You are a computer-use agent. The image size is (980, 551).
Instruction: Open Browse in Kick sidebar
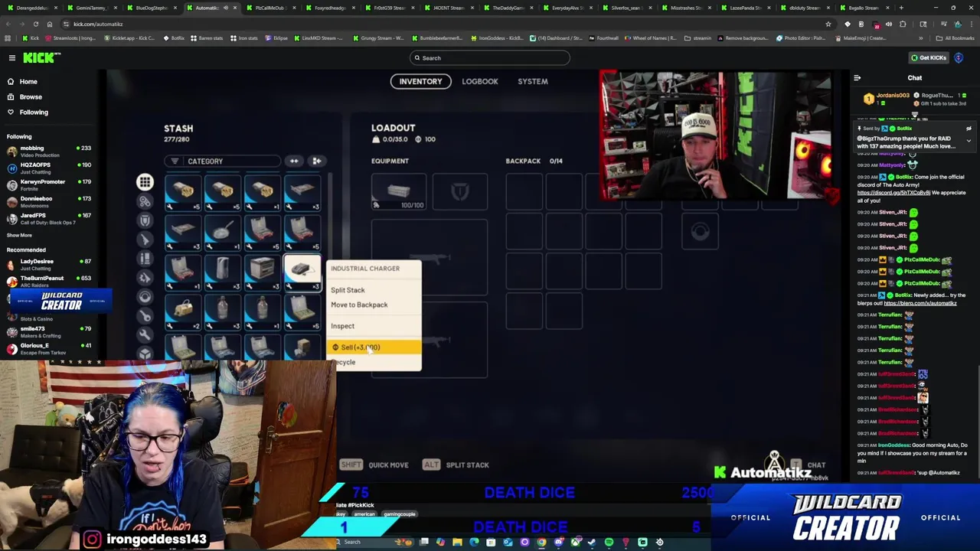[31, 96]
